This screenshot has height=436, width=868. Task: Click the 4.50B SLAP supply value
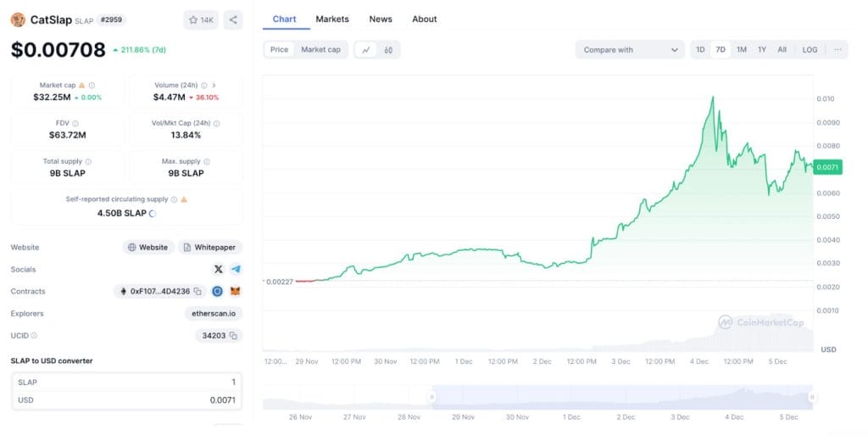122,213
